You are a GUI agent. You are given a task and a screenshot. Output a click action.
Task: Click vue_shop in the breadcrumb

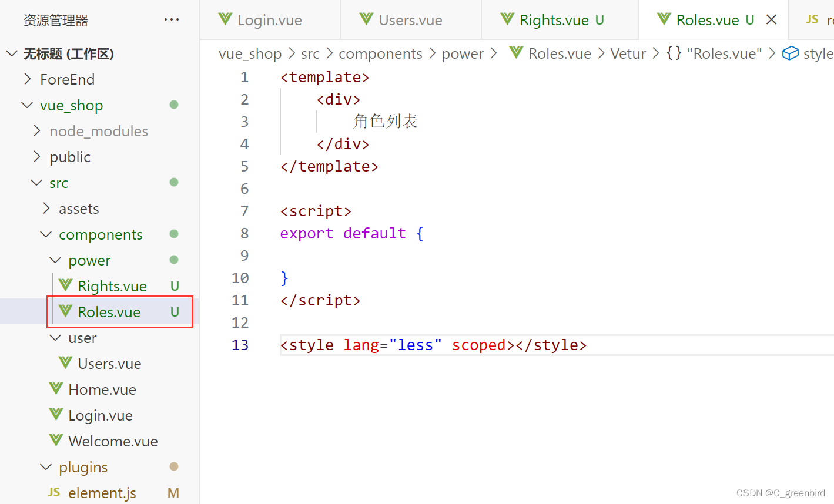pyautogui.click(x=250, y=54)
